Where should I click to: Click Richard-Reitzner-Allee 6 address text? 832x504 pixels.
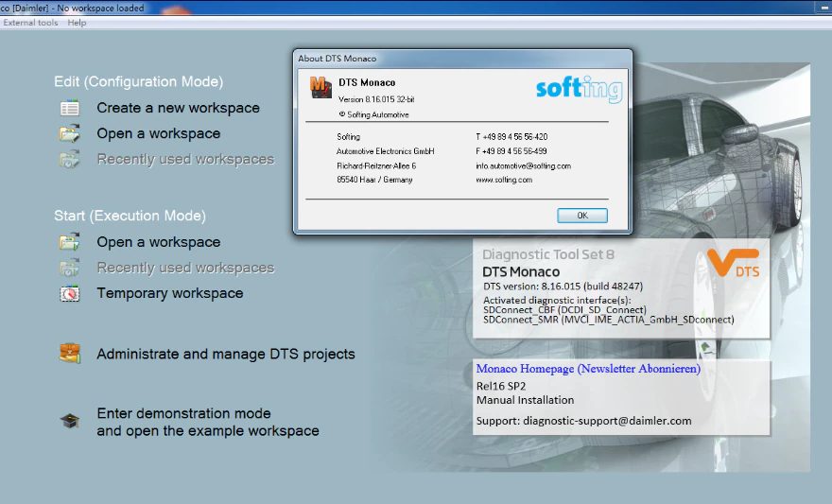tap(376, 166)
